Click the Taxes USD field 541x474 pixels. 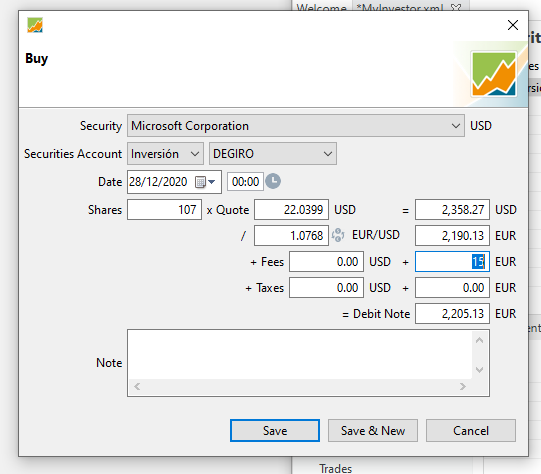point(326,287)
